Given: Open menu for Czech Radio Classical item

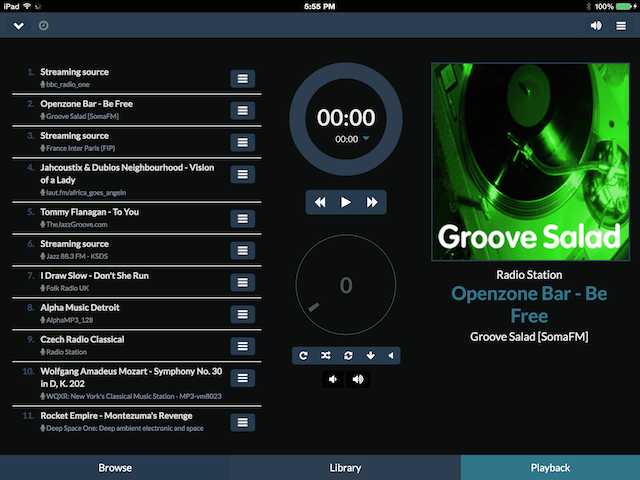Looking at the screenshot, I should (x=242, y=346).
